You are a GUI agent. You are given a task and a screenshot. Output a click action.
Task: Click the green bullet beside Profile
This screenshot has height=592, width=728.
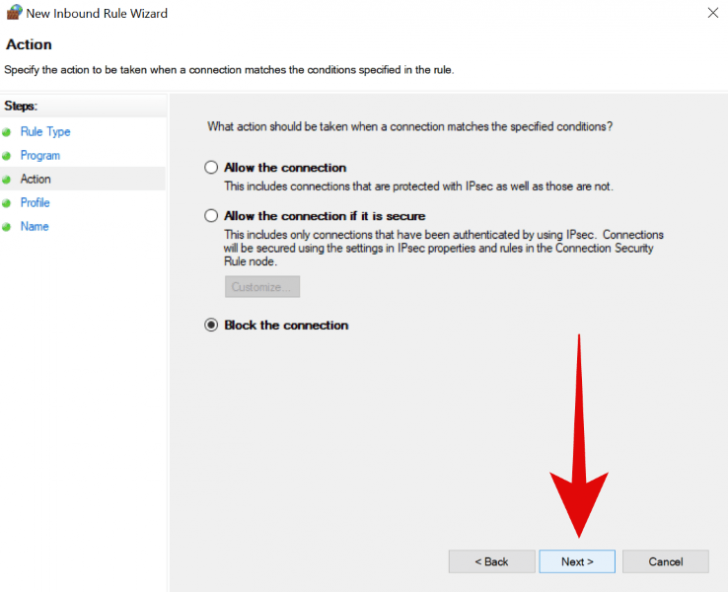[7, 203]
